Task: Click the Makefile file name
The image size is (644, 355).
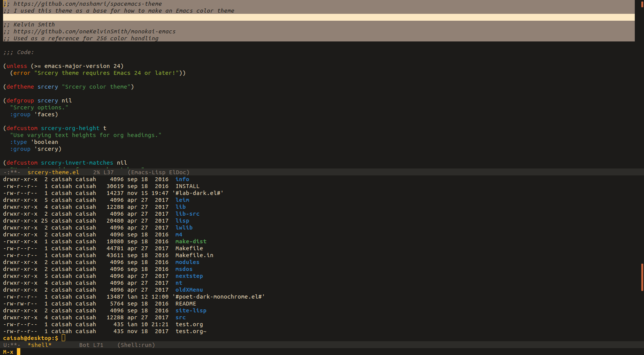Action: pyautogui.click(x=189, y=248)
